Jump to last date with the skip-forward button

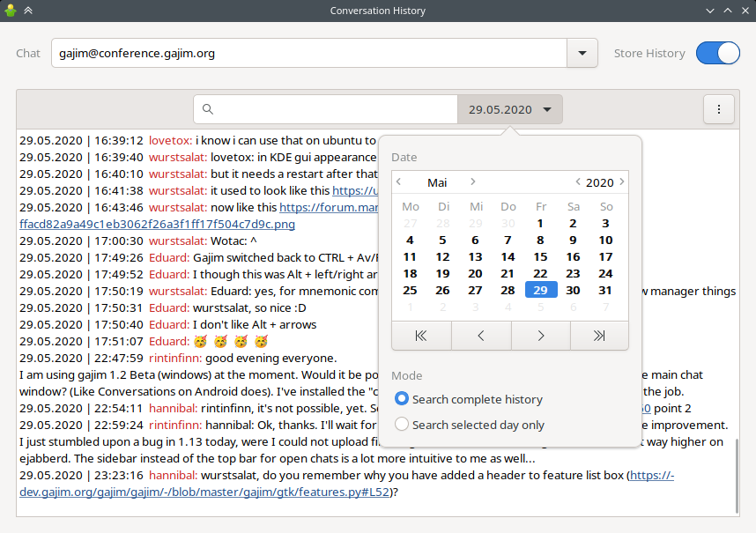click(x=599, y=336)
